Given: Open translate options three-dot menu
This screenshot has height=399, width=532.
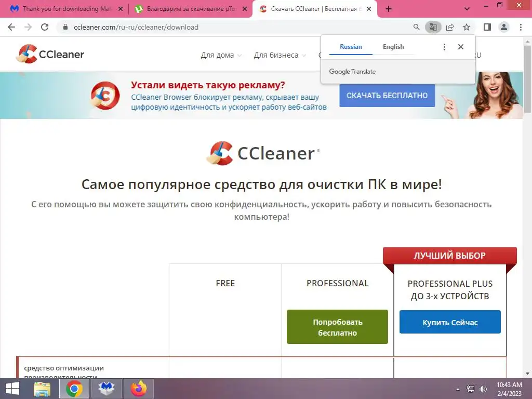Looking at the screenshot, I should 444,47.
